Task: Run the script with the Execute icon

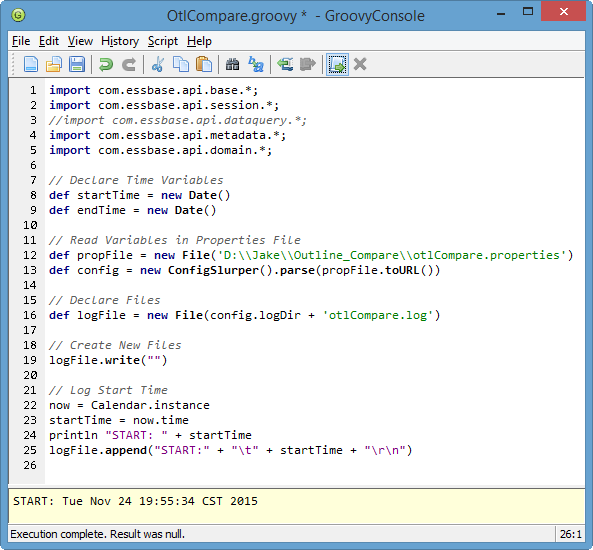Action: 337,64
